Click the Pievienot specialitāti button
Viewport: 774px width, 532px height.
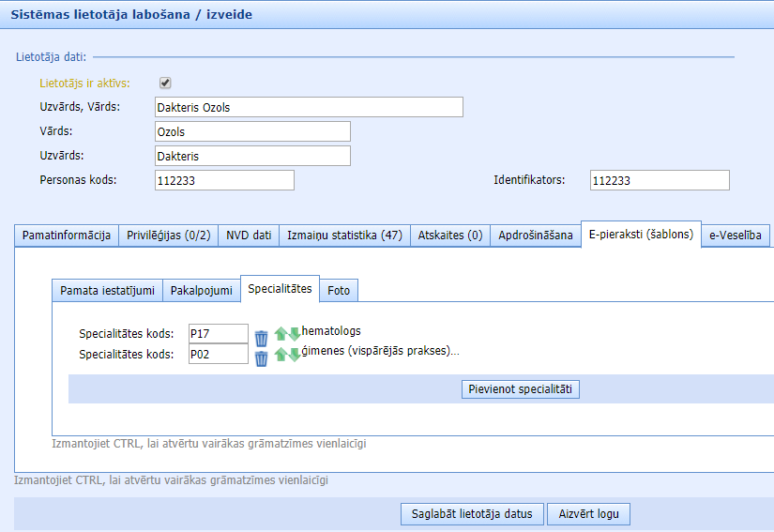pos(522,389)
